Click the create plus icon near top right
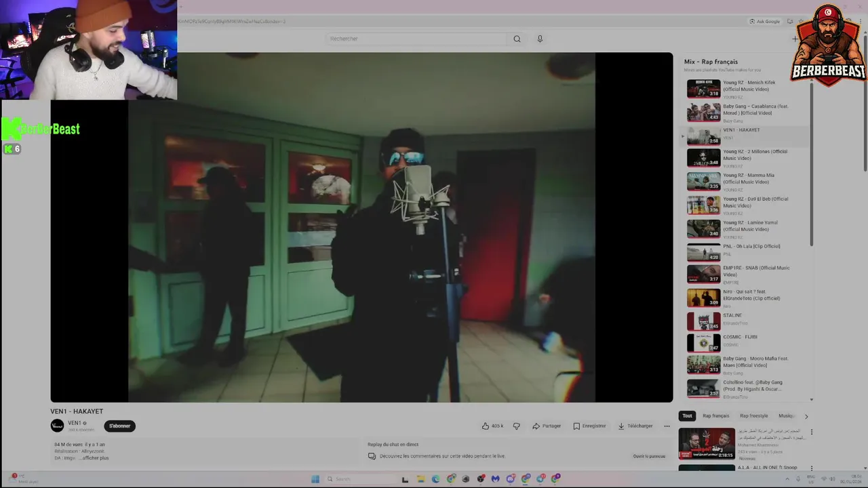The image size is (868, 488). (795, 39)
